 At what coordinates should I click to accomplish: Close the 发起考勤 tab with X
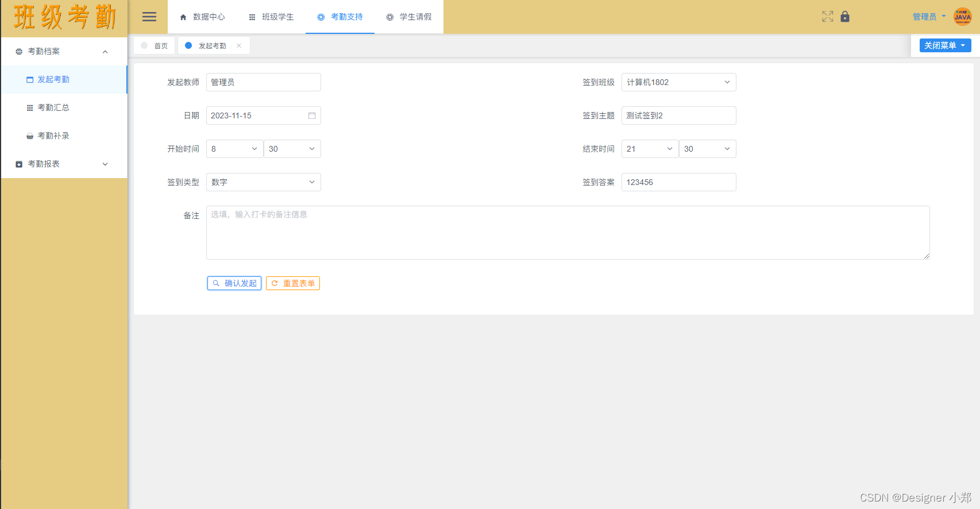point(239,45)
